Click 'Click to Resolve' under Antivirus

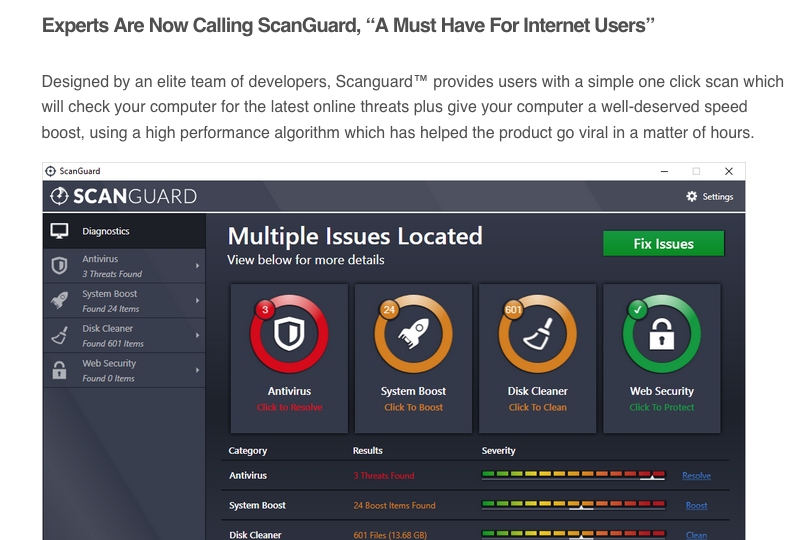click(289, 407)
